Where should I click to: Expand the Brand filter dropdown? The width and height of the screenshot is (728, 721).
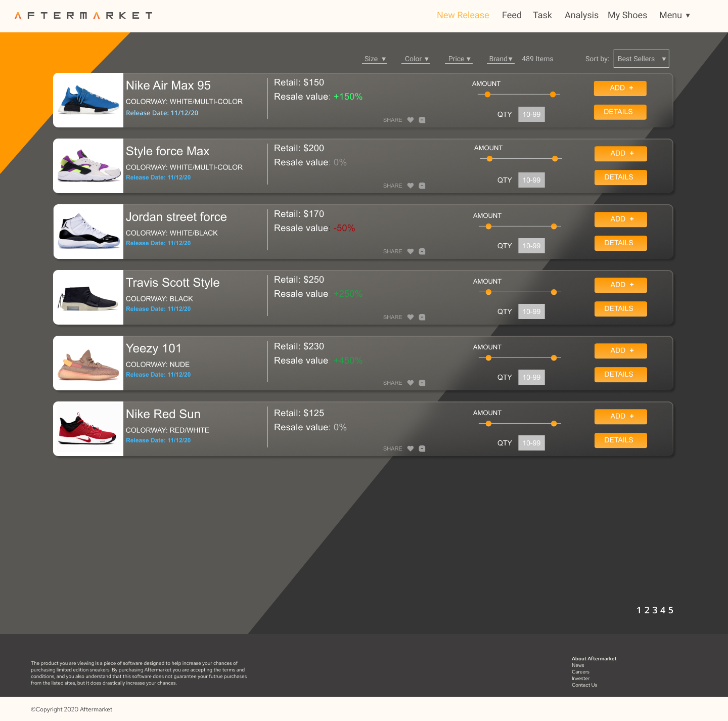click(500, 59)
